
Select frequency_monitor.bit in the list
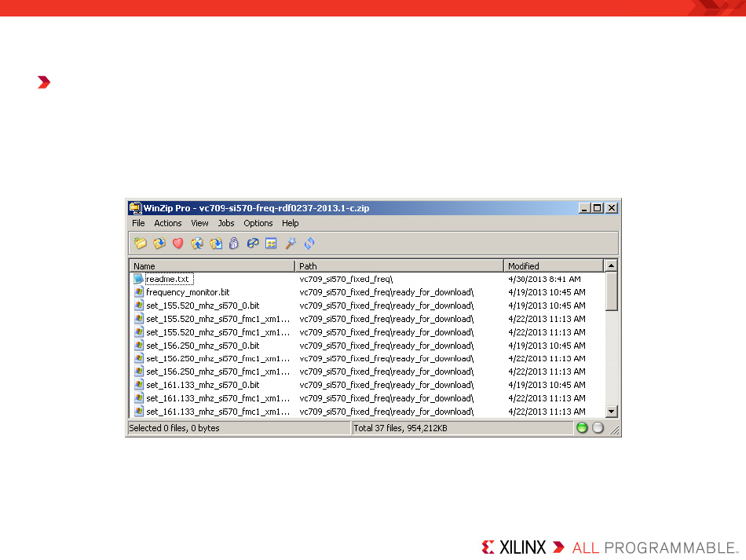[x=188, y=292]
